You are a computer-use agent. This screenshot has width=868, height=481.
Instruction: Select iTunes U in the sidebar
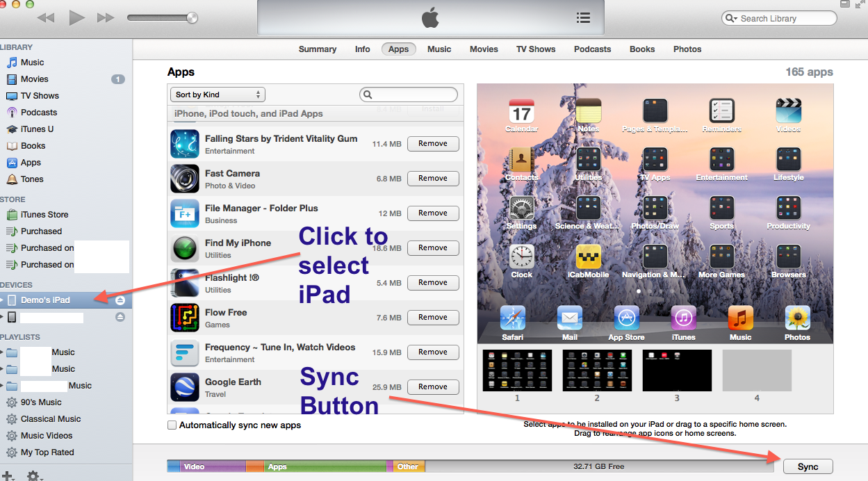click(37, 129)
